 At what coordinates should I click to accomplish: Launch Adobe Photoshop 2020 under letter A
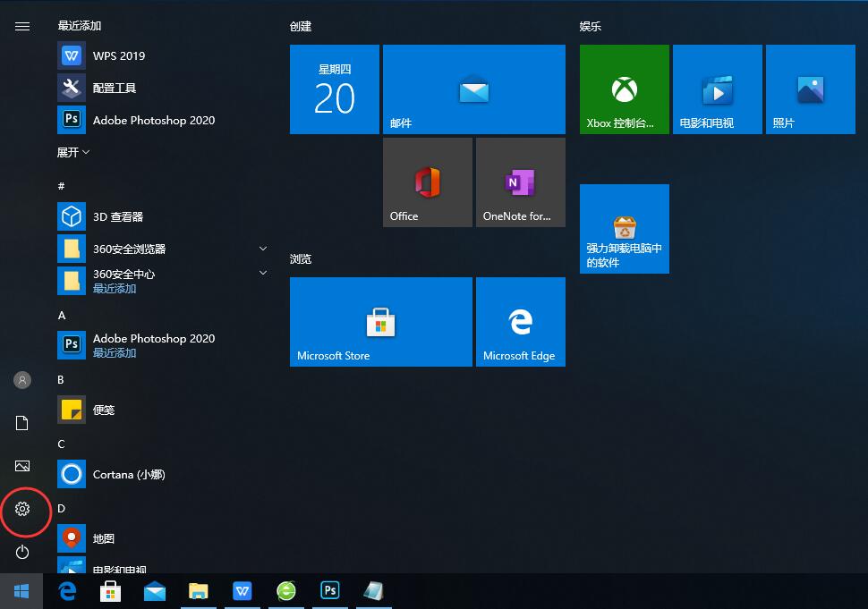[163, 345]
